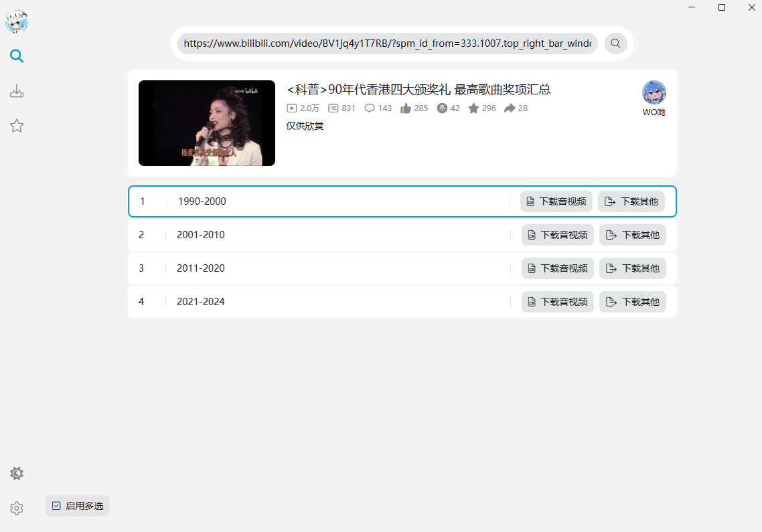Click the coin icon showing 42
This screenshot has height=532, width=762.
[442, 108]
